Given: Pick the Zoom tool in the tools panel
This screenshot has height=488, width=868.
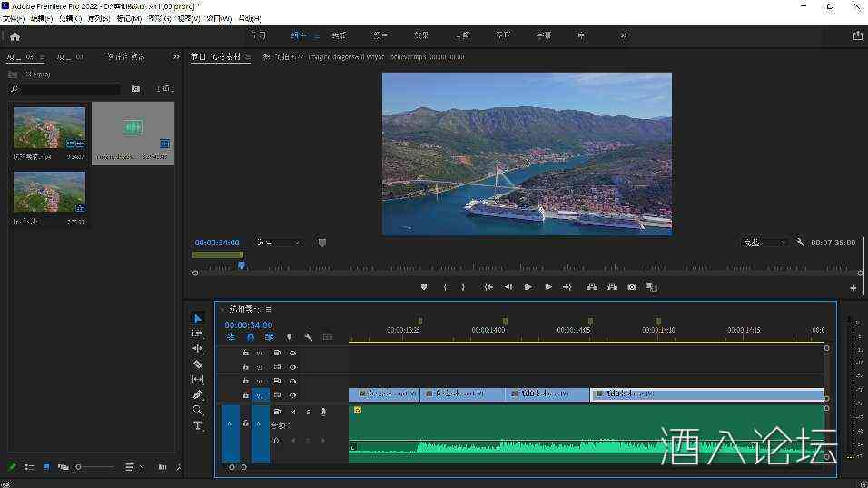Looking at the screenshot, I should pyautogui.click(x=198, y=410).
